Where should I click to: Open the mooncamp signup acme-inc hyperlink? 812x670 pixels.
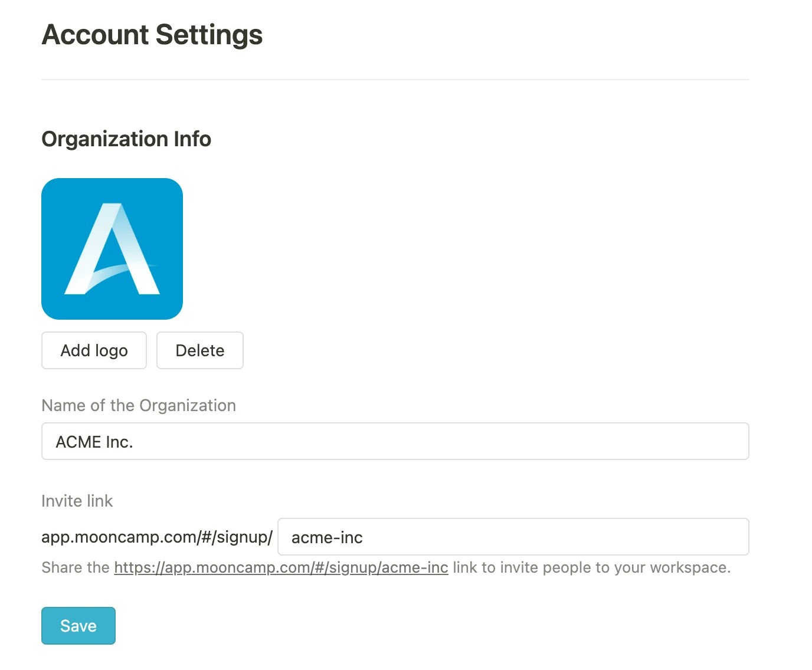coord(281,567)
